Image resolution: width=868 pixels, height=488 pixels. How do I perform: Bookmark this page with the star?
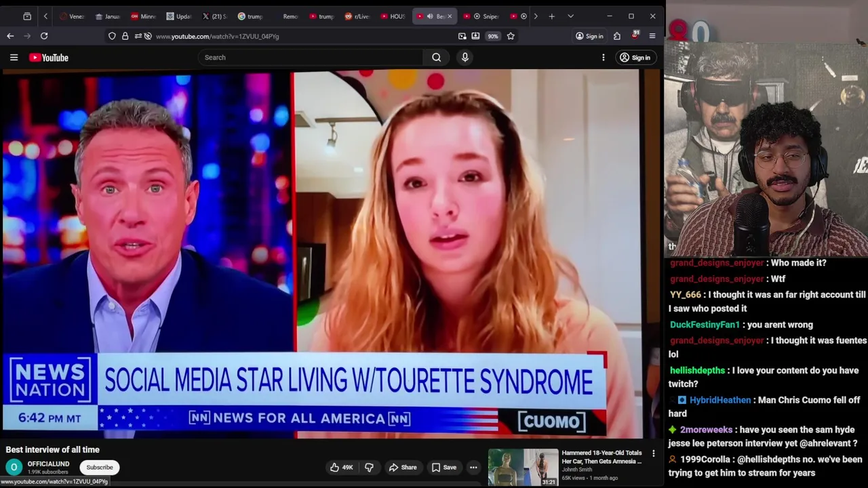(511, 36)
